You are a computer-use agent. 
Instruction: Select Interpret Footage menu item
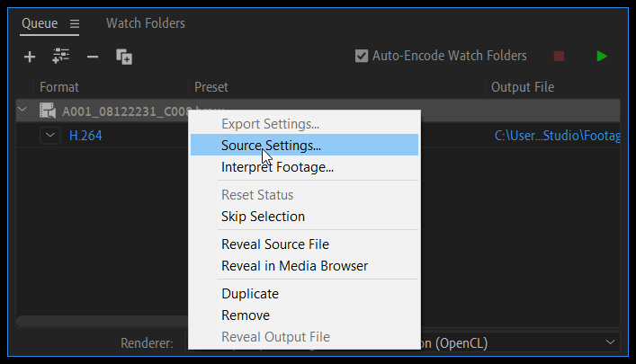(277, 166)
